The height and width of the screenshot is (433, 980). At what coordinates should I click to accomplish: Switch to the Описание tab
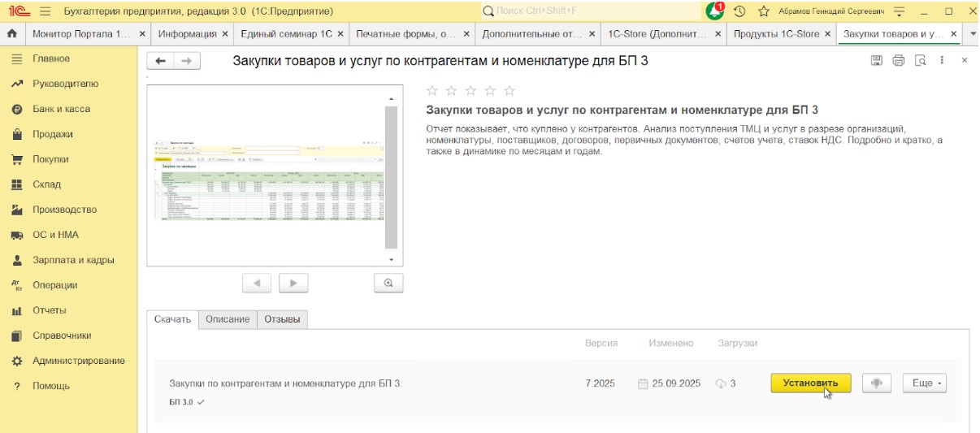pyautogui.click(x=228, y=319)
